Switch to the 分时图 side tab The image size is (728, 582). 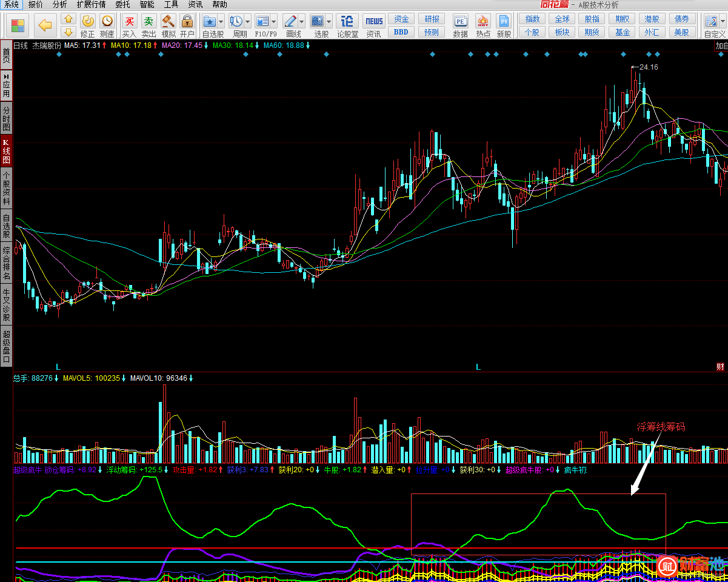coord(6,119)
